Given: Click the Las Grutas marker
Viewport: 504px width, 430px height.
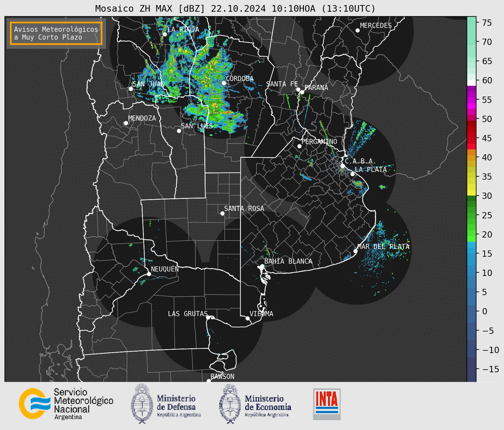Looking at the screenshot, I should click(x=208, y=318).
